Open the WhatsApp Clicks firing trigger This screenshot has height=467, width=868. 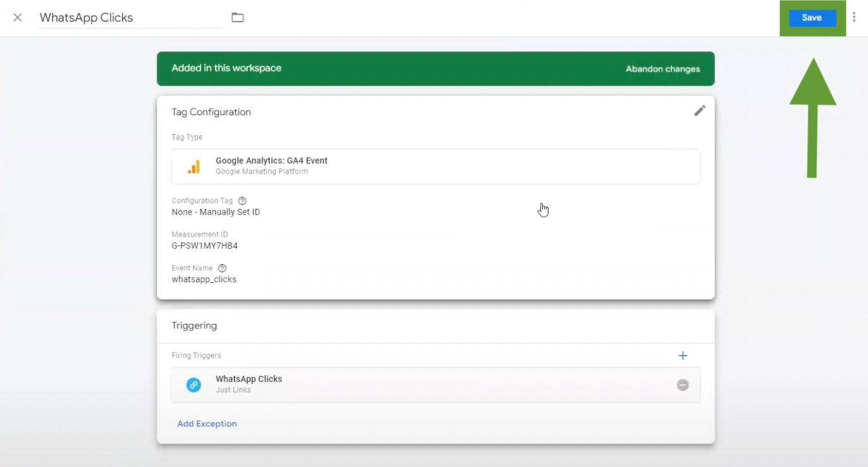click(436, 385)
